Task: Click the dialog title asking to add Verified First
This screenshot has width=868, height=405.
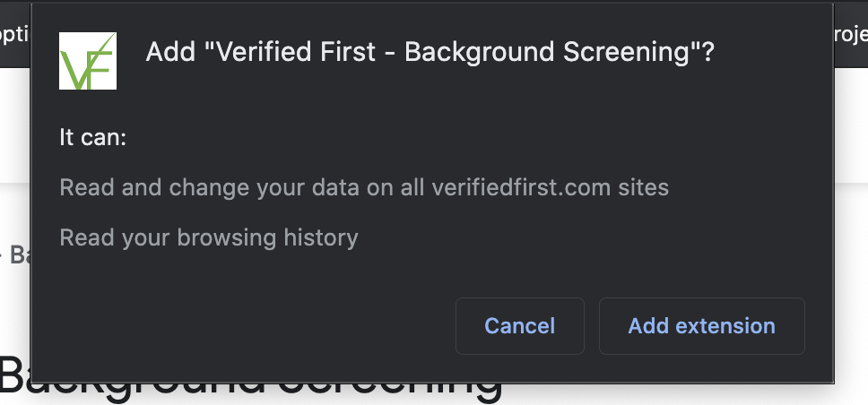Action: [430, 53]
